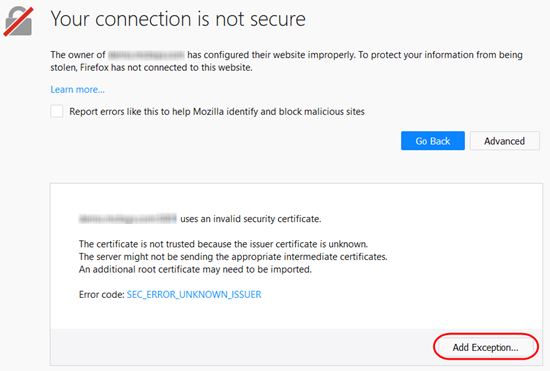Open the Learn more link
Image resolution: width=550 pixels, height=371 pixels.
(78, 89)
